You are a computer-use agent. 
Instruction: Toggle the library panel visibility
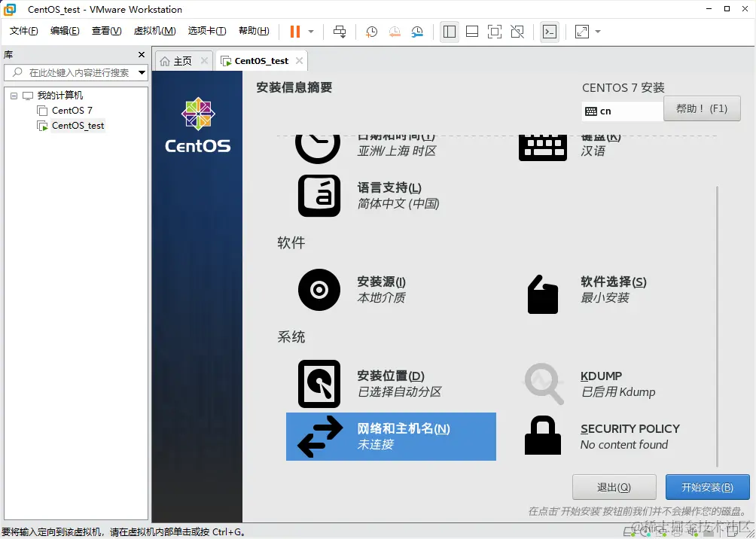pyautogui.click(x=450, y=32)
